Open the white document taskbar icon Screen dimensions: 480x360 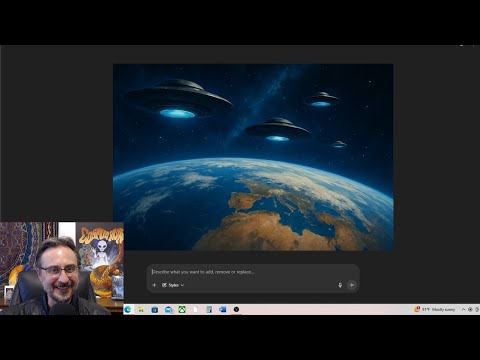coord(196,310)
